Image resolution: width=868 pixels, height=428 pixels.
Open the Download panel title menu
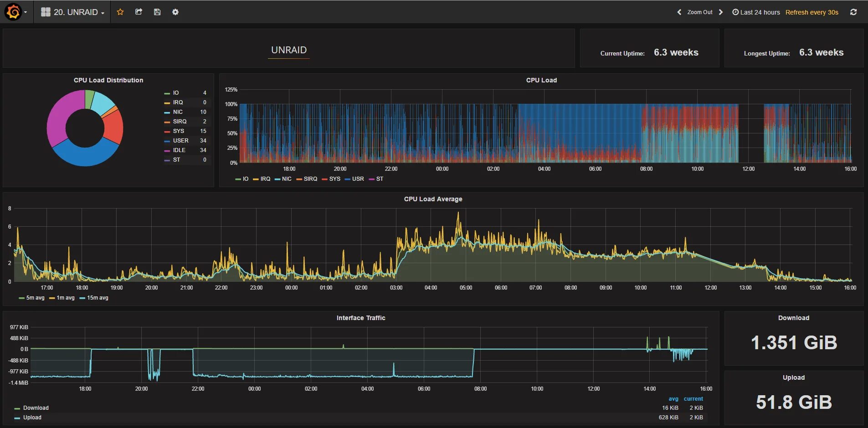point(794,318)
